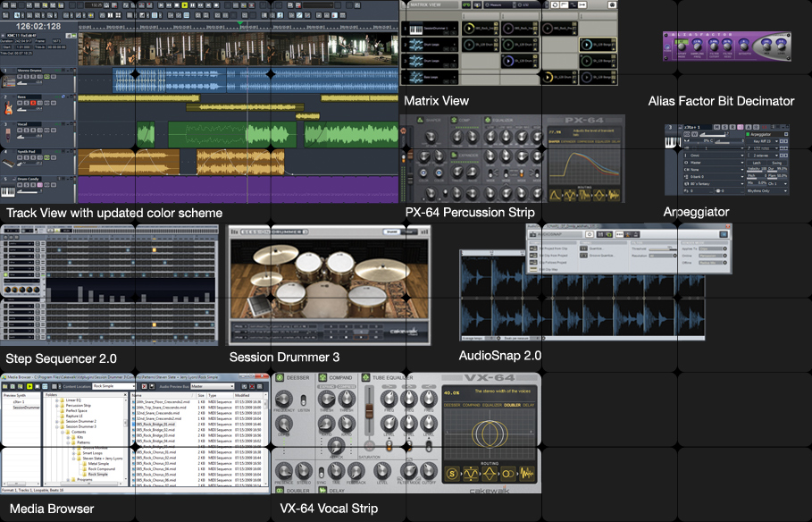The width and height of the screenshot is (812, 522).
Task: Click the green loop link icon in Matrix toolbar
Action: (465, 4)
